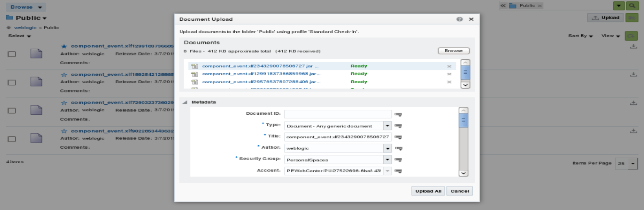Check the box for component_event.xlf9022853443632 row
This screenshot has width=644, height=210.
12,139
